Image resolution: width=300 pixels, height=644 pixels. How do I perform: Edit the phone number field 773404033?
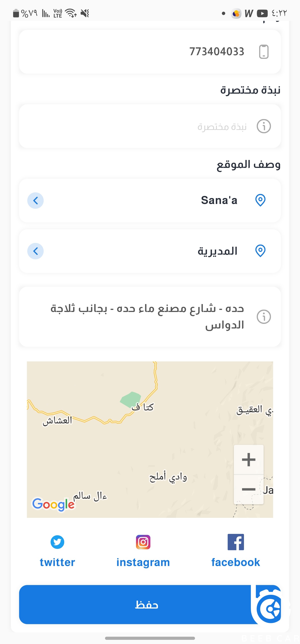click(x=150, y=52)
